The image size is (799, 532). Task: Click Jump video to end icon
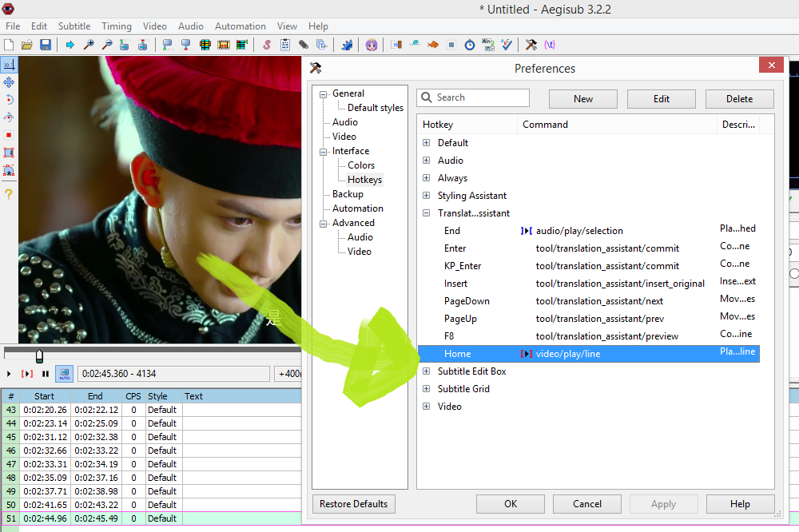(143, 45)
